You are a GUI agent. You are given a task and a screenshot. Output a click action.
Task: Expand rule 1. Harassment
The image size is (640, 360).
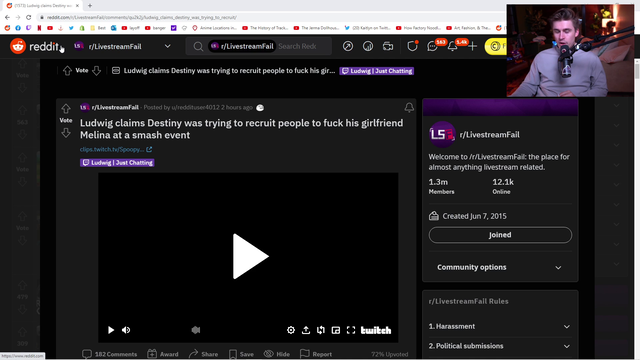click(x=500, y=327)
